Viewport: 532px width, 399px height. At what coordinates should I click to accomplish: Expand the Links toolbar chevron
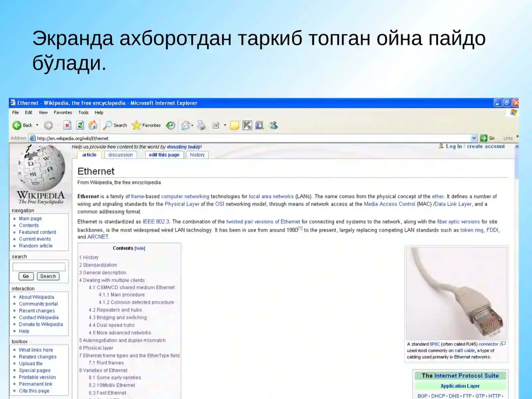tap(517, 136)
